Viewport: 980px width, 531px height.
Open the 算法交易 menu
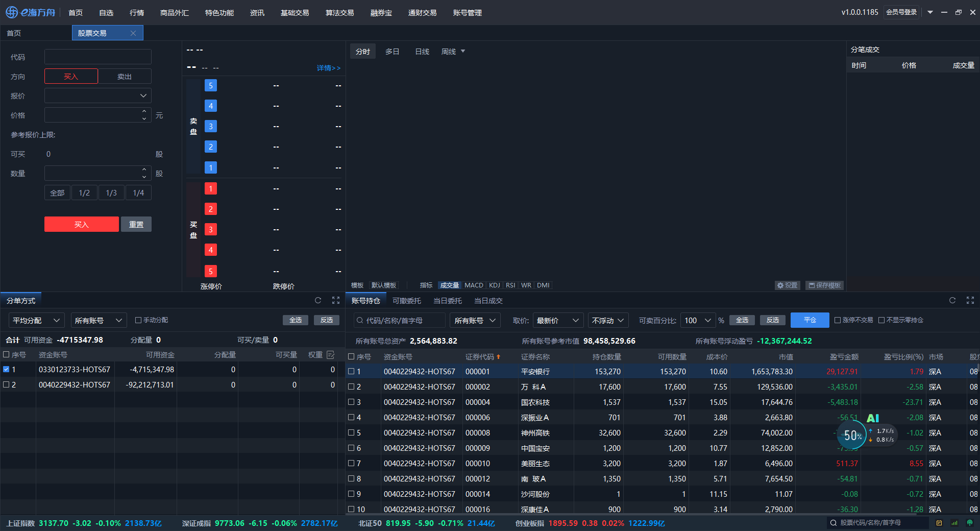point(340,12)
